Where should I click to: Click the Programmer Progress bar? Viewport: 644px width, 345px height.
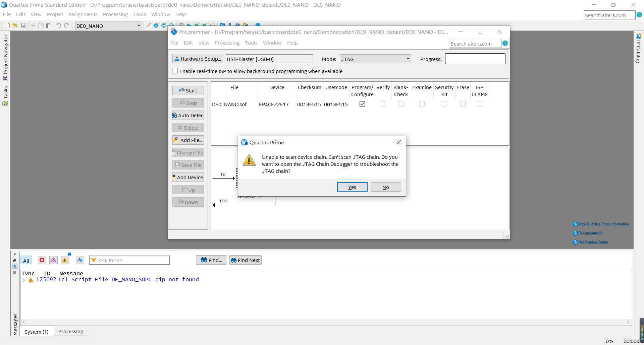click(475, 59)
